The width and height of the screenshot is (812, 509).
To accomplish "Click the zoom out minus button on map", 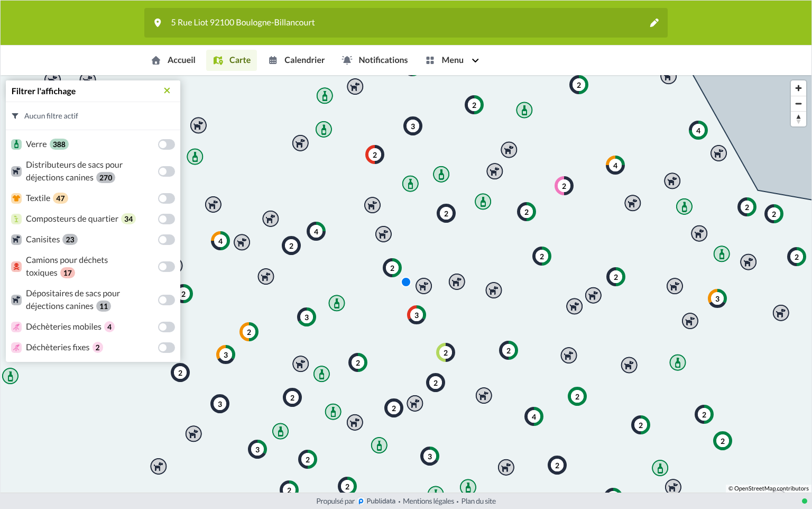I will (798, 104).
